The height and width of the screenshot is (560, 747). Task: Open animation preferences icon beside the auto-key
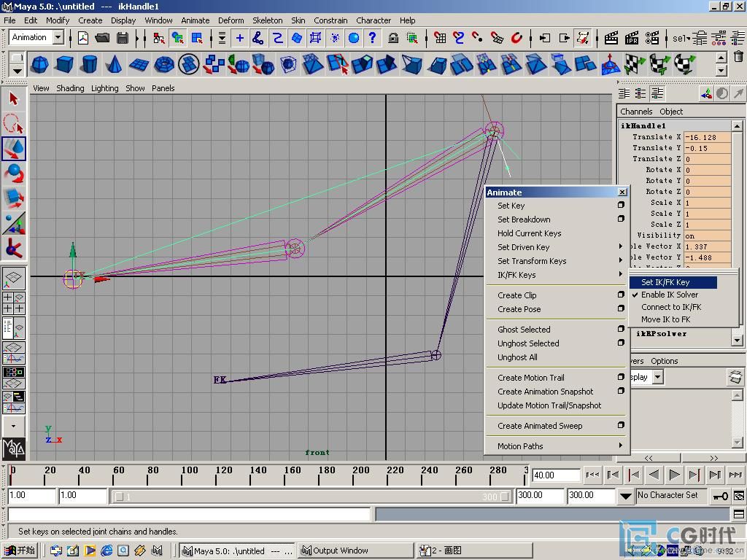click(740, 496)
